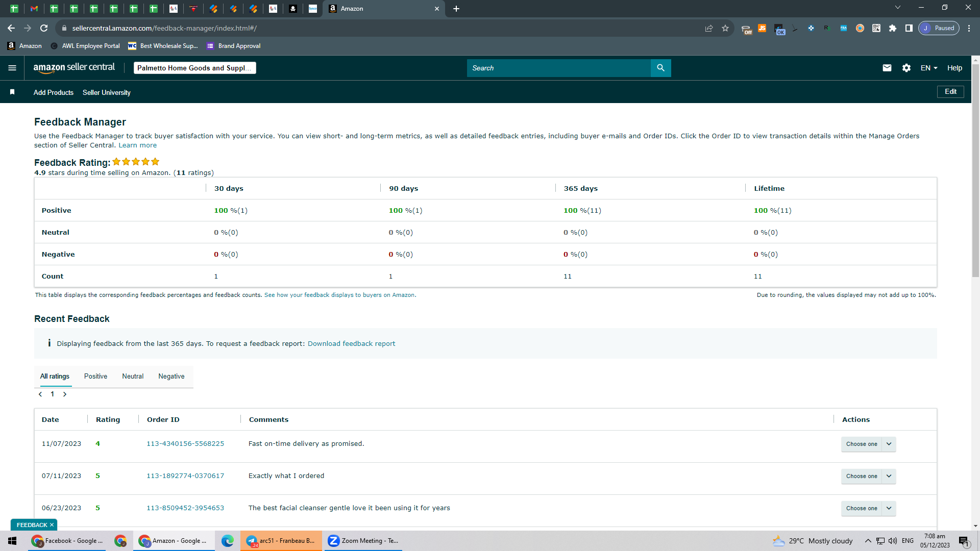Open the Windows Start menu
The image size is (980, 551).
(12, 541)
